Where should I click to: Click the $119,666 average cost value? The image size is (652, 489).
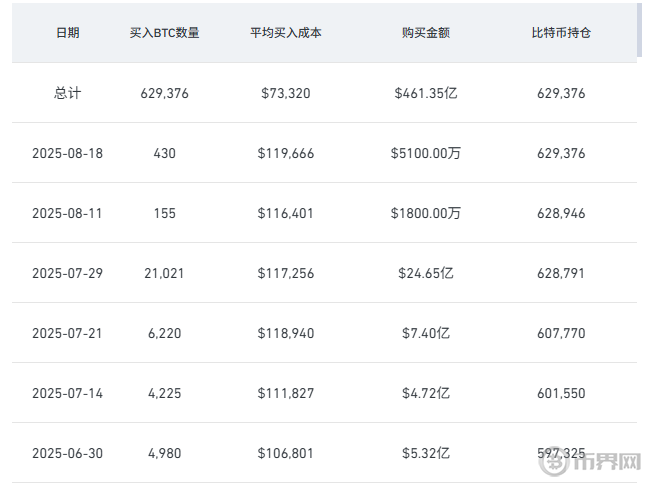[286, 153]
